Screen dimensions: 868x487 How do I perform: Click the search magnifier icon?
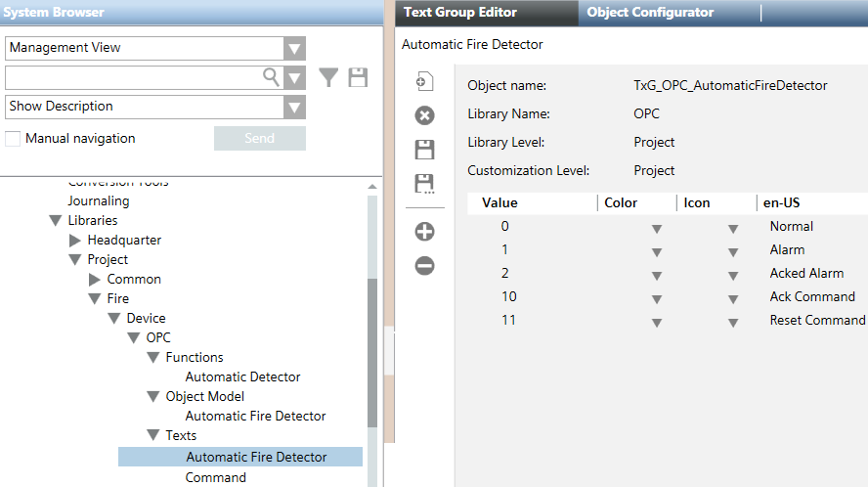[272, 77]
